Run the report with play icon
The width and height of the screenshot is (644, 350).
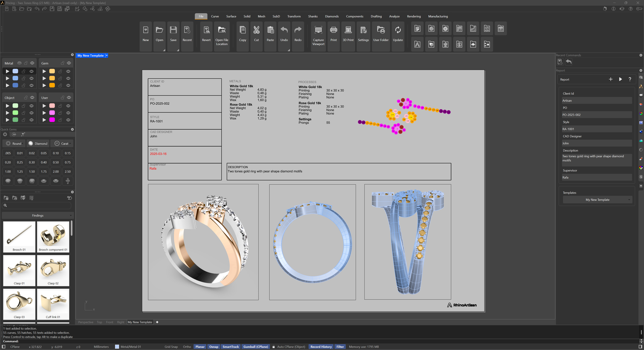[x=621, y=79]
